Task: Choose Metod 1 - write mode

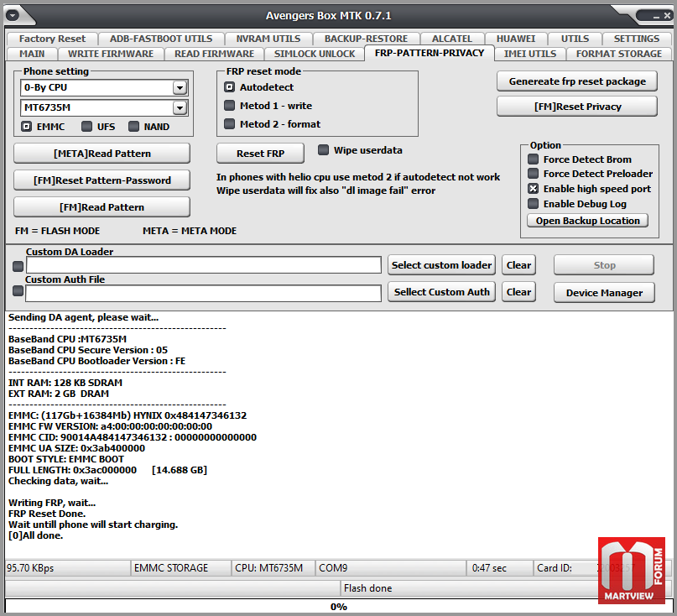Action: point(229,106)
